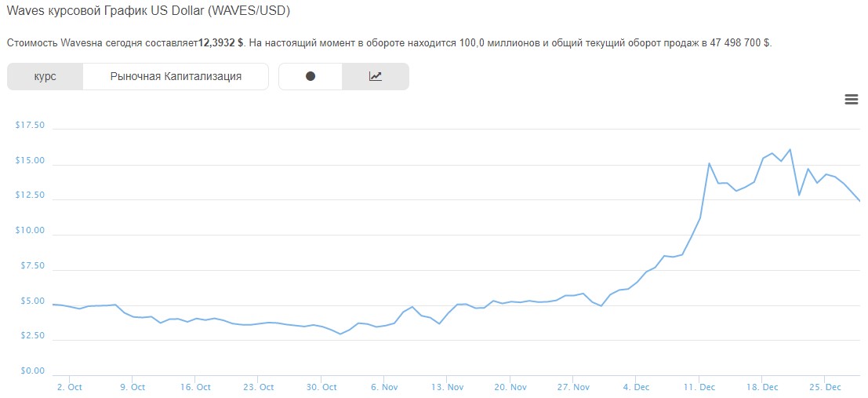Select the 25. Dec date label

click(824, 387)
